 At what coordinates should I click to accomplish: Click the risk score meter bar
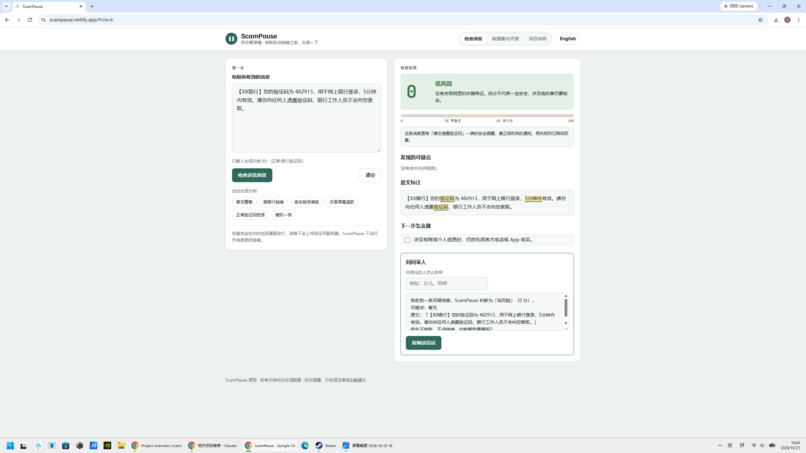click(x=487, y=116)
